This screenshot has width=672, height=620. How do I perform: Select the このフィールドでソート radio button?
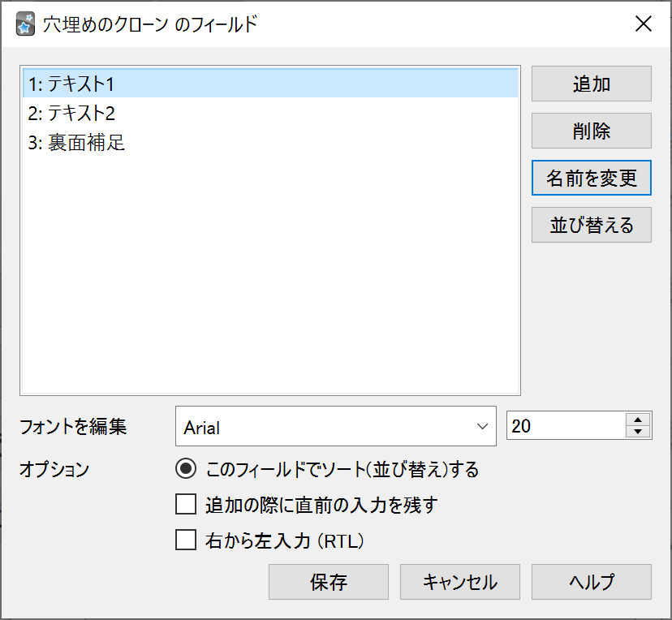tap(186, 469)
